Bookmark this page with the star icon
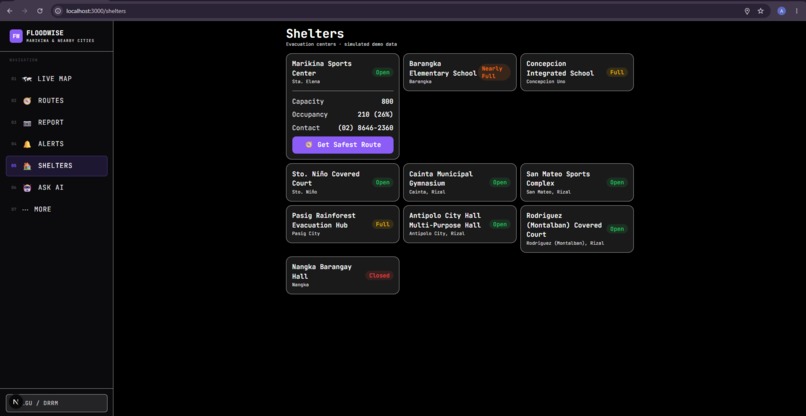This screenshot has width=806, height=416. 761,11
